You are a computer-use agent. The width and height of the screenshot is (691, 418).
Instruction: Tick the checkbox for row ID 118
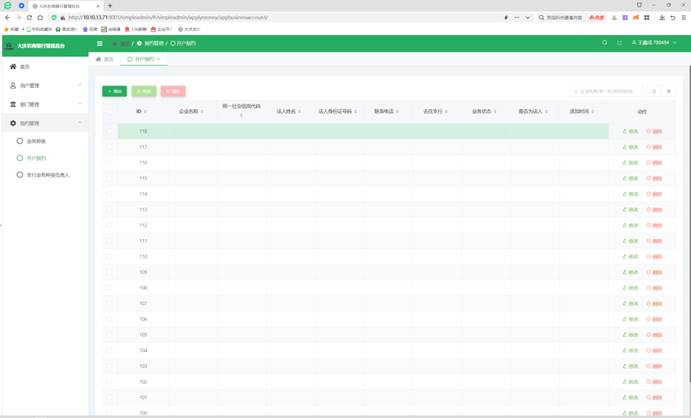[110, 131]
